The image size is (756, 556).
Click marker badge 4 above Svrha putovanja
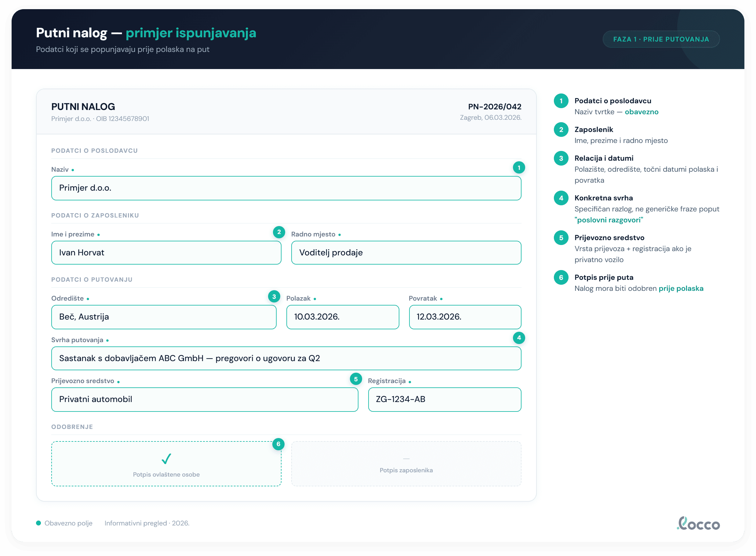(518, 338)
